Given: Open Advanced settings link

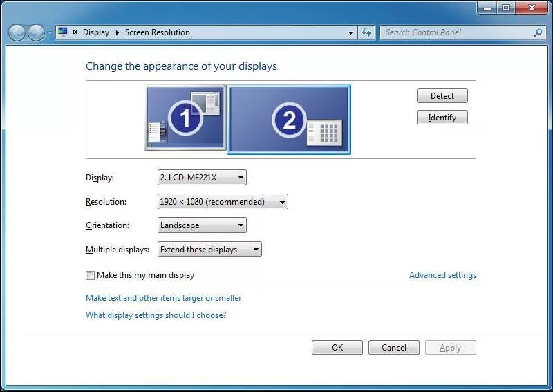Looking at the screenshot, I should tap(442, 275).
